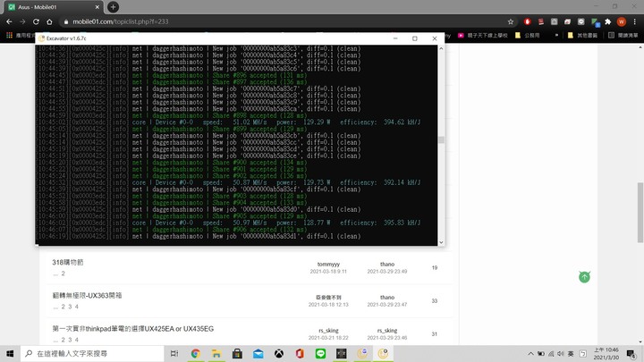
Task: Open Google Chrome from the taskbar
Action: click(196, 353)
